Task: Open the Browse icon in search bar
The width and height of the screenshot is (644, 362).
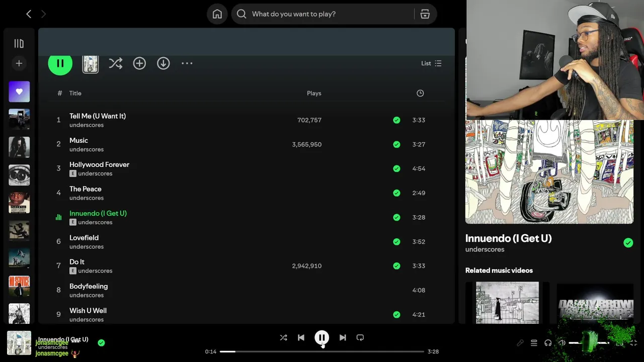Action: pos(425,14)
